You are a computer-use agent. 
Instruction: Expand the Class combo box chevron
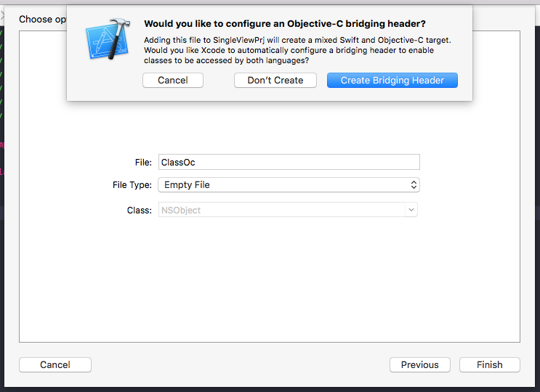click(x=411, y=210)
